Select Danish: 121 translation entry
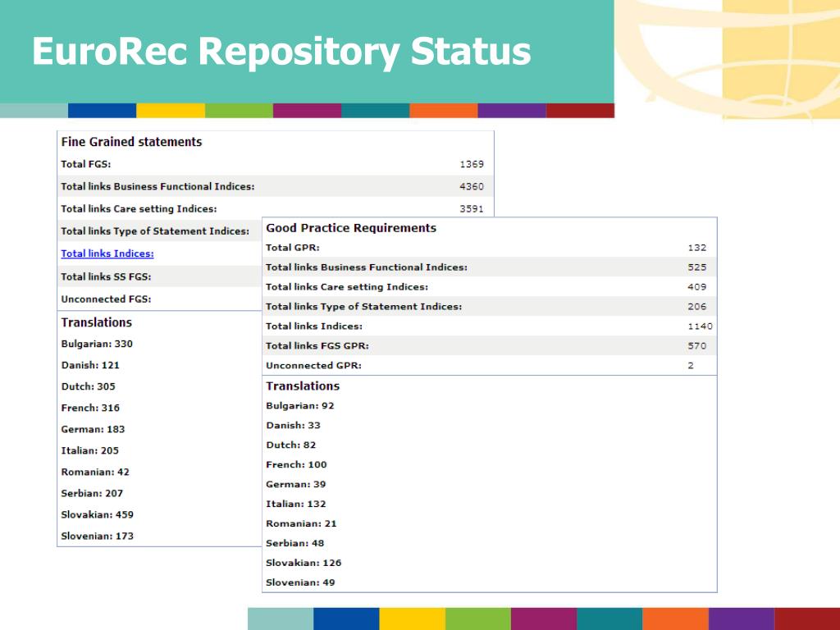840x630 pixels. click(90, 365)
